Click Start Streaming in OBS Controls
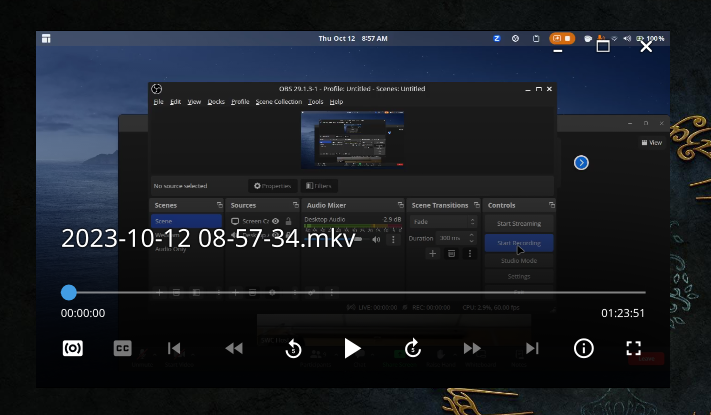The image size is (711, 415). 519,224
